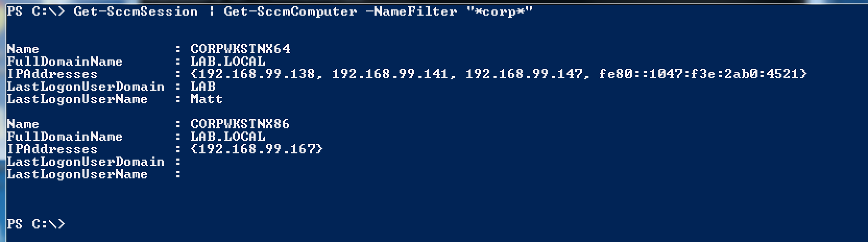868x242 pixels.
Task: Click LAB.LOCAL under the CORPWKSTNX86 entry
Action: pos(227,137)
